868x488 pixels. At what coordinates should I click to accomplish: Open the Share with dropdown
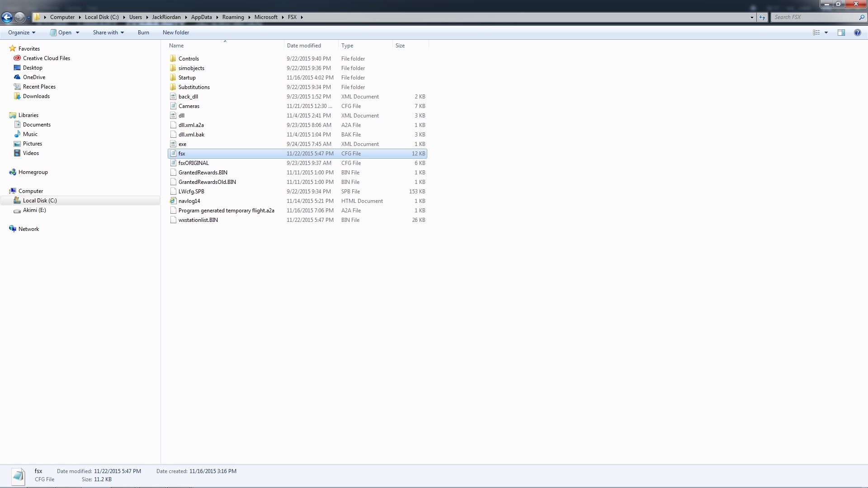(108, 33)
